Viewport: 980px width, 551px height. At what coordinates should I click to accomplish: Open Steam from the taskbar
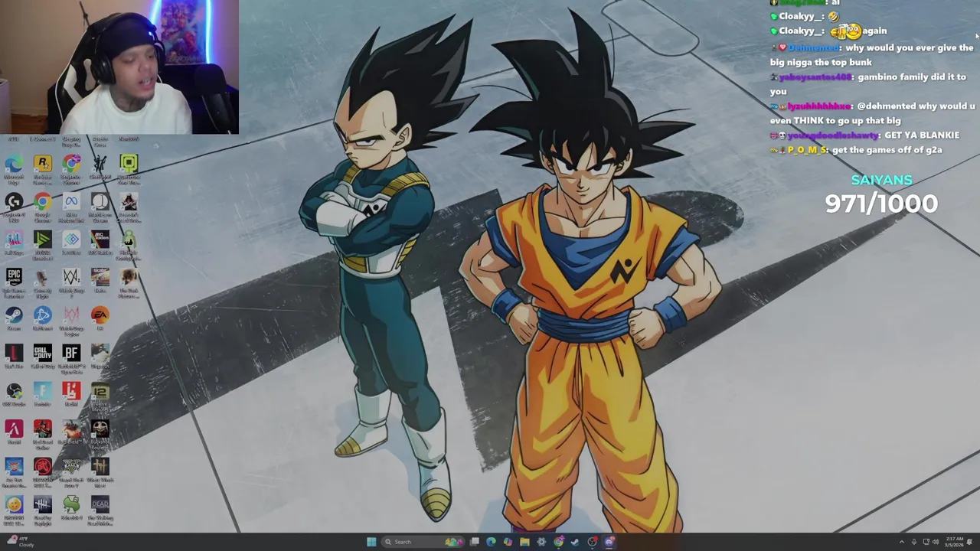coord(575,542)
